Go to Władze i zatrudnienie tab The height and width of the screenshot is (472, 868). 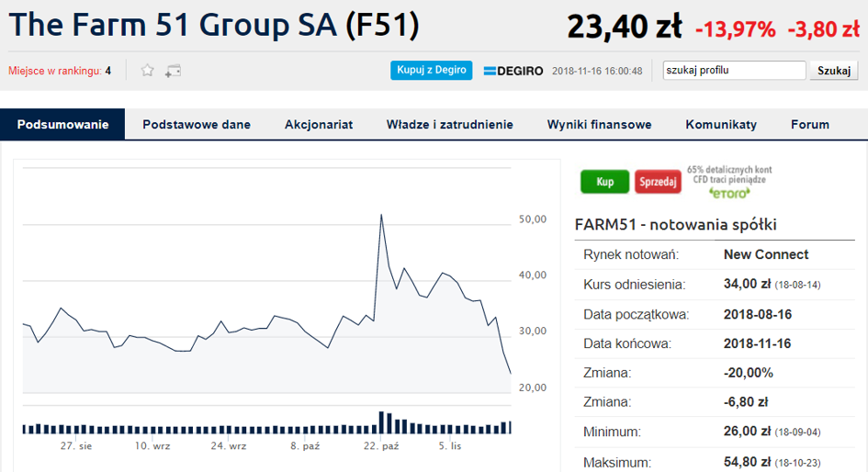tap(449, 125)
